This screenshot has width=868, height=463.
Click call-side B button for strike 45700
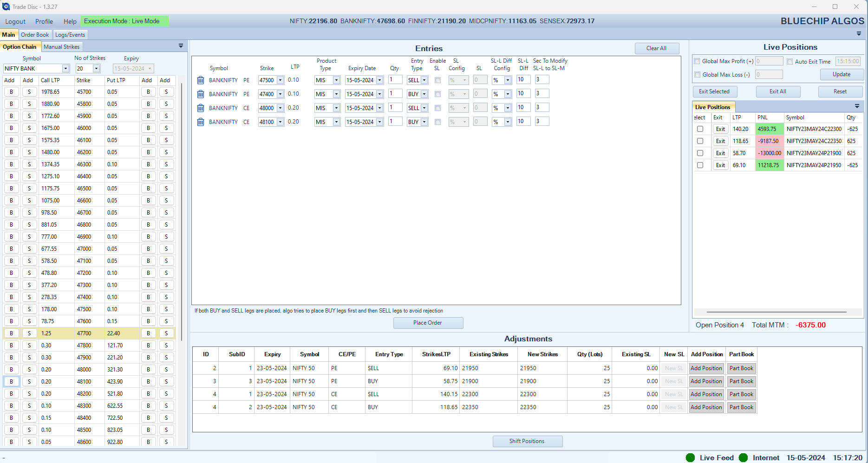(12, 92)
